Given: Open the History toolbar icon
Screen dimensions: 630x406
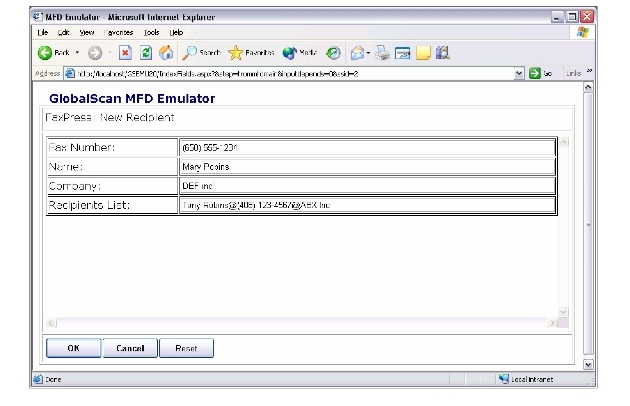Looking at the screenshot, I should point(333,53).
